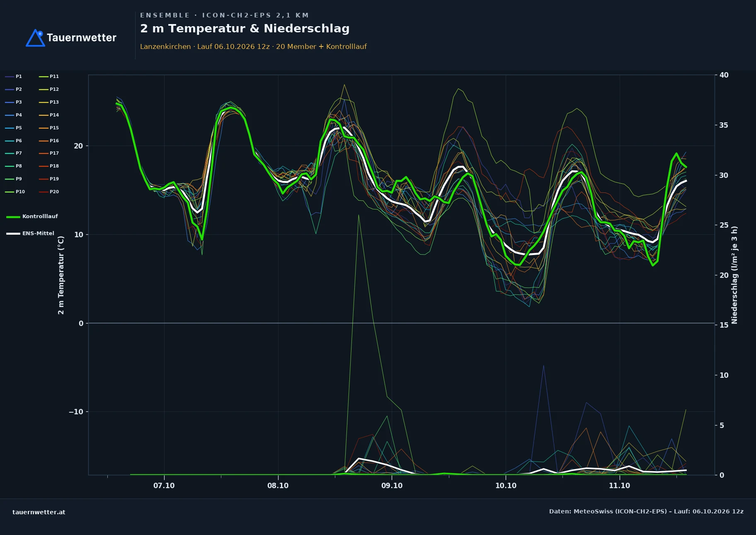Select the 10.10 date tick label
This screenshot has width=756, height=535.
point(506,486)
